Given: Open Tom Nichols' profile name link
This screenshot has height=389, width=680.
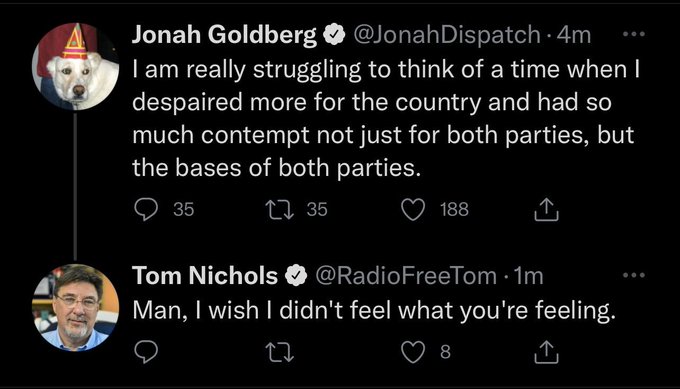Looking at the screenshot, I should pos(205,275).
